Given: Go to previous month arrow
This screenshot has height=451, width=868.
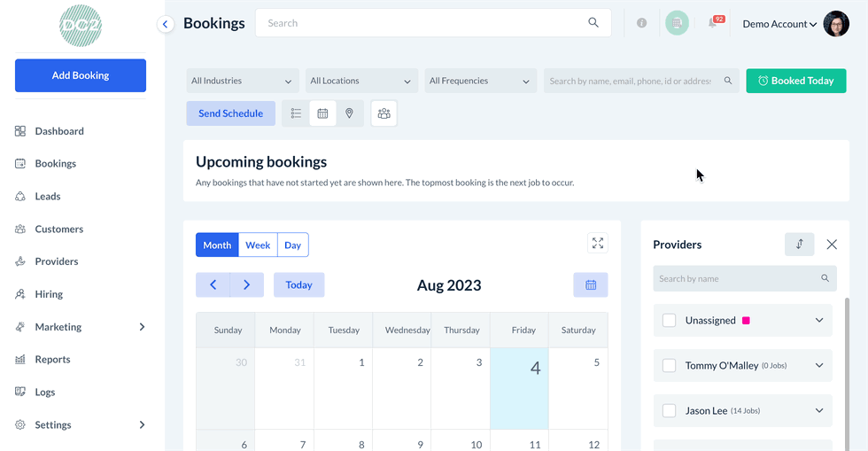Looking at the screenshot, I should click(x=213, y=284).
